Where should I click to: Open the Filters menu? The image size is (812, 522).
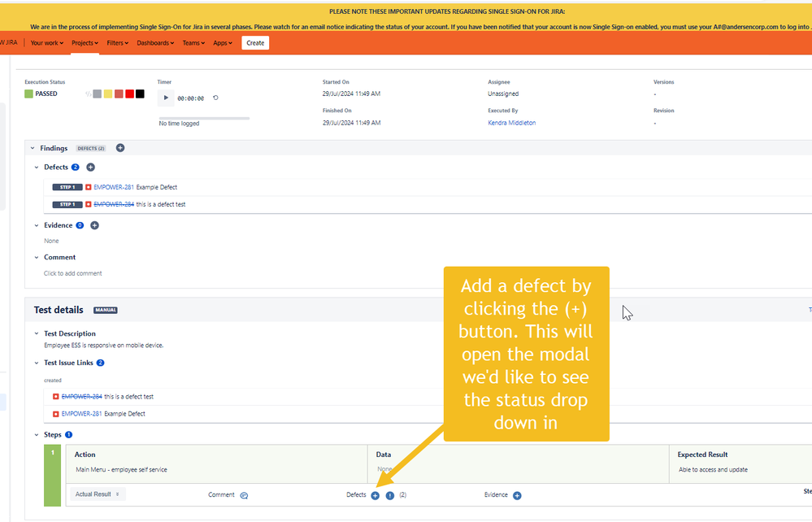118,43
